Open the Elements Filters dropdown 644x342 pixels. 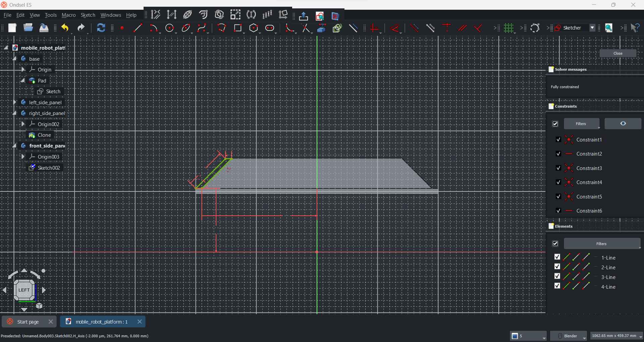click(x=602, y=244)
